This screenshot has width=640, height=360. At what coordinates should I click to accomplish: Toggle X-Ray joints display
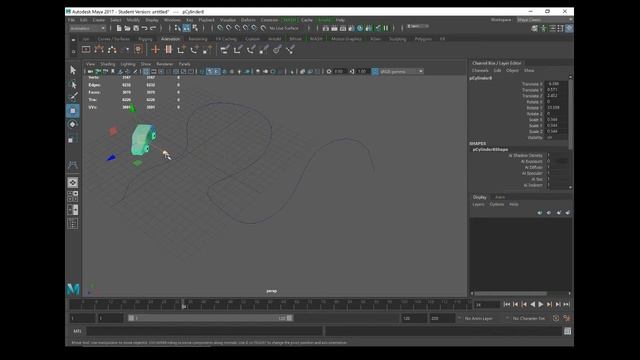click(318, 71)
